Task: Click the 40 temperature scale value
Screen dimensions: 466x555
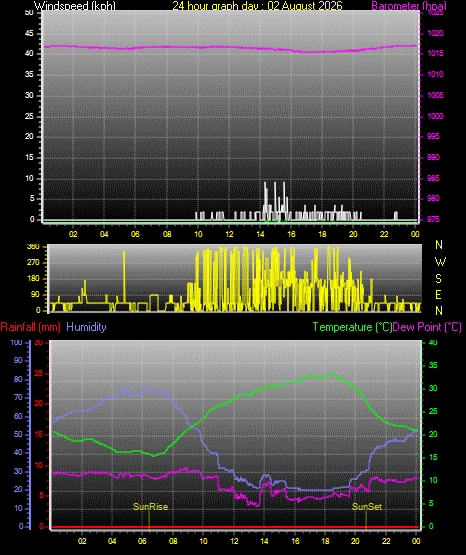Action: (433, 342)
